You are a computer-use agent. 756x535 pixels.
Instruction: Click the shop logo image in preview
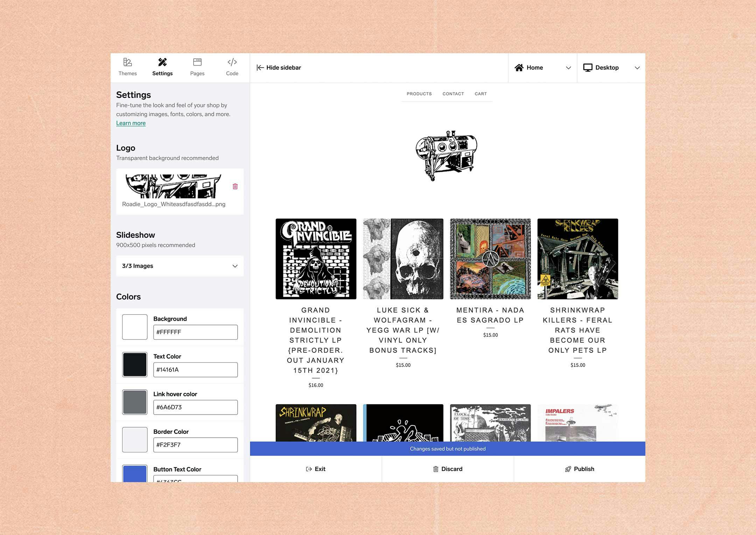click(446, 155)
